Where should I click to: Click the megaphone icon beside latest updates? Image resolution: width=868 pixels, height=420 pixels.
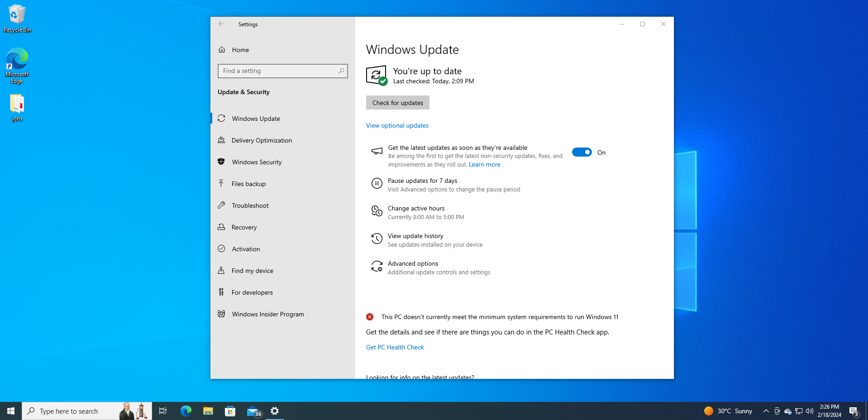coord(377,151)
